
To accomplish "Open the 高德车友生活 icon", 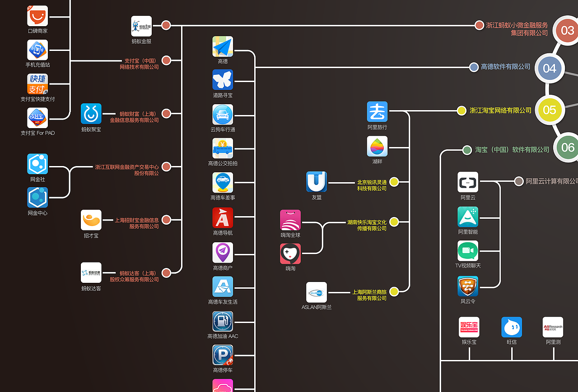I will tap(223, 287).
